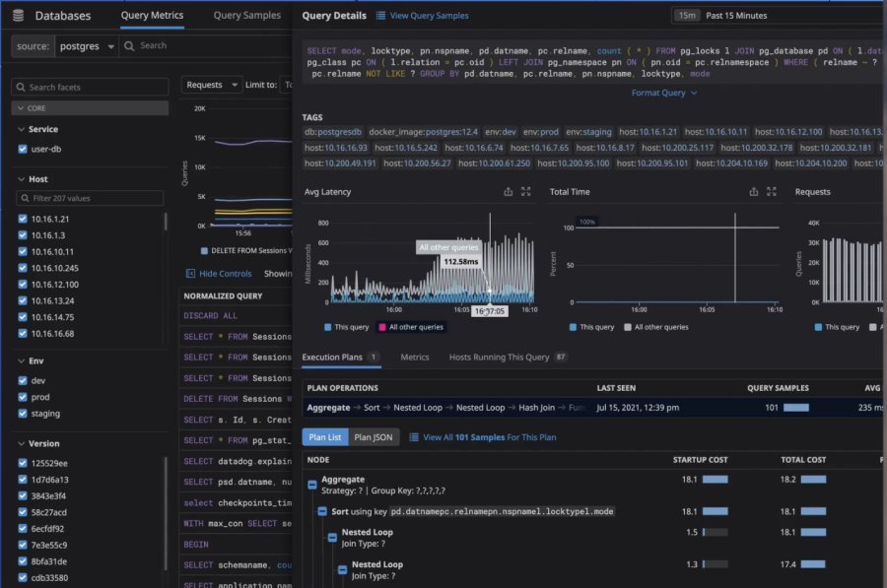
Task: Open the full-screen icon on the Total Time chart
Action: [x=771, y=192]
